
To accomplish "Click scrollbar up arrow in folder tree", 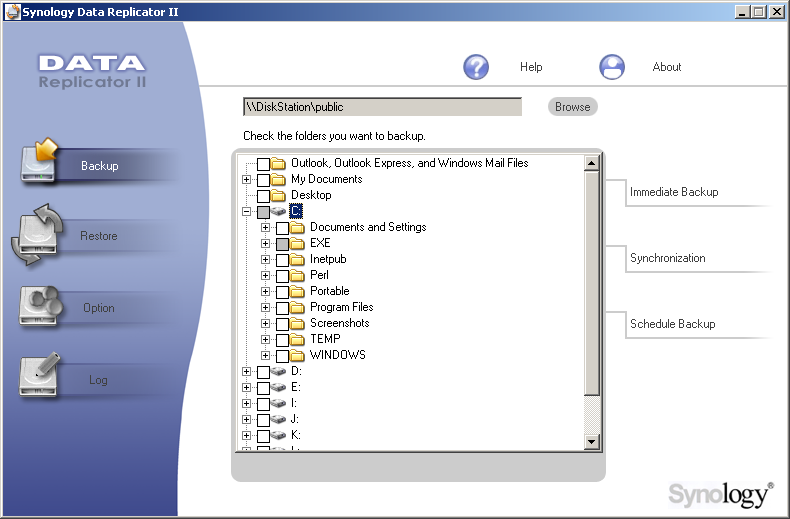I will (591, 163).
